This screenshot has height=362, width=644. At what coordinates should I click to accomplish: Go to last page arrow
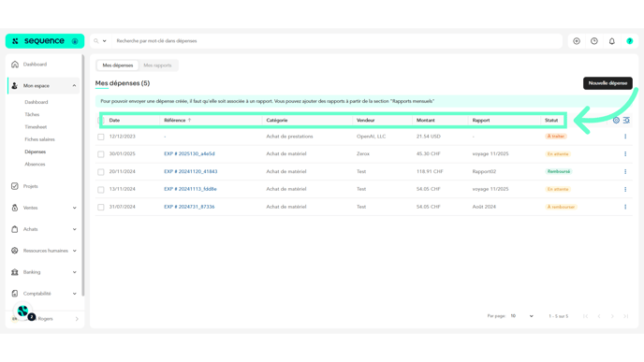(626, 316)
